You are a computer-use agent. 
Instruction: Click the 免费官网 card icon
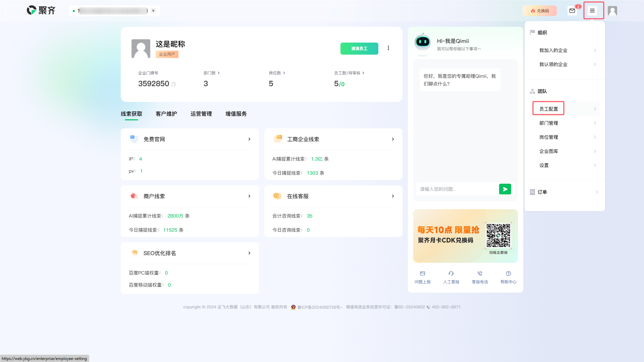point(134,139)
